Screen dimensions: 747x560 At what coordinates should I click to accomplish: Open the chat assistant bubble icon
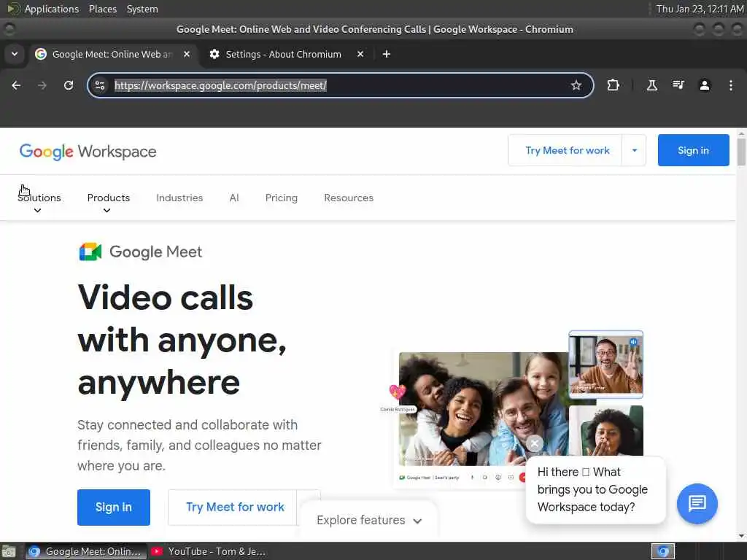697,503
